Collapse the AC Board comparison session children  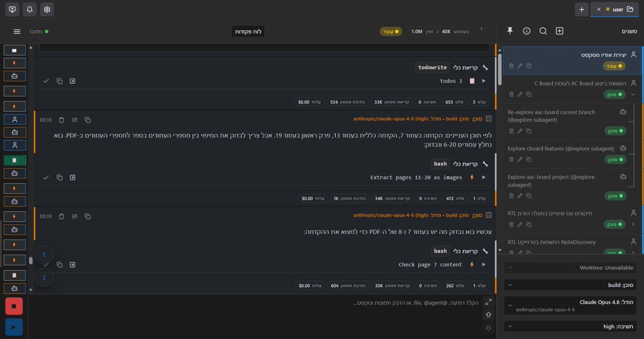(x=633, y=95)
